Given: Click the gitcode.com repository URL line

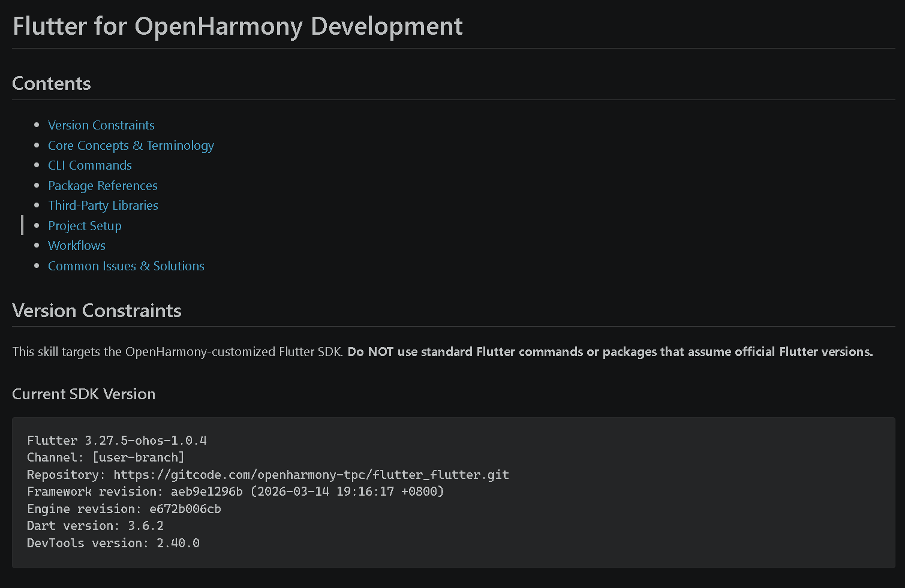Looking at the screenshot, I should pyautogui.click(x=268, y=475).
